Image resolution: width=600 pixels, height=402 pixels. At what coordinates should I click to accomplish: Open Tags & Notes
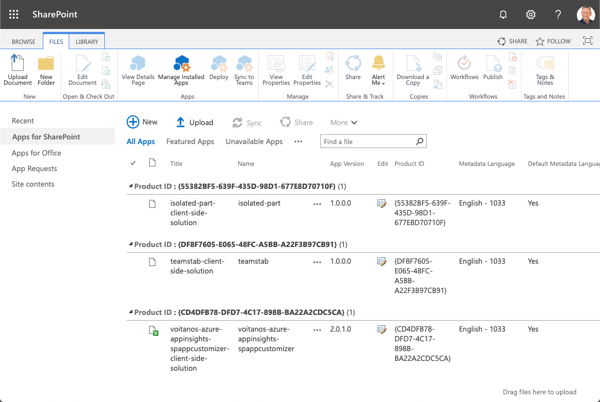click(x=545, y=70)
